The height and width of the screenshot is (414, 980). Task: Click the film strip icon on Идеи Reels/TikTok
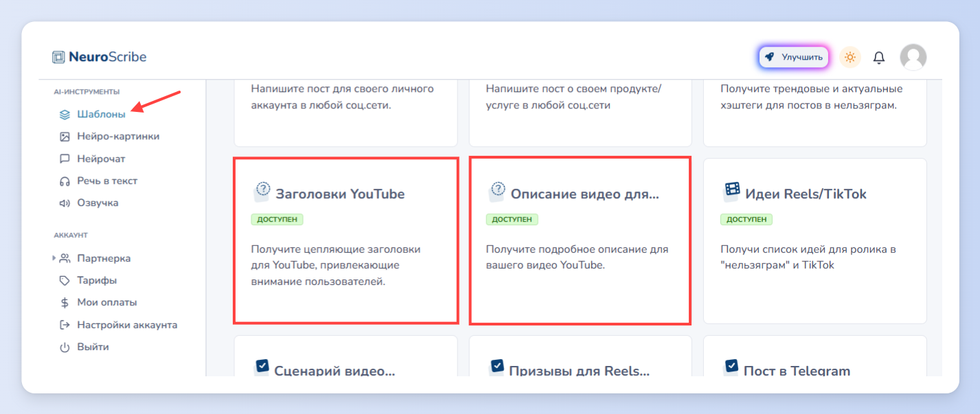coord(732,189)
